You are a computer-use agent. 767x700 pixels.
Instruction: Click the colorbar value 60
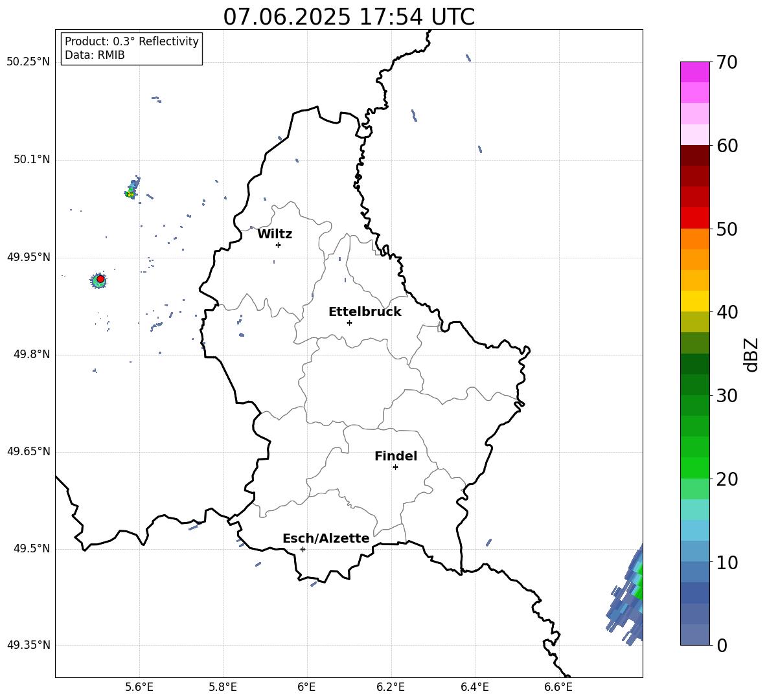point(727,146)
